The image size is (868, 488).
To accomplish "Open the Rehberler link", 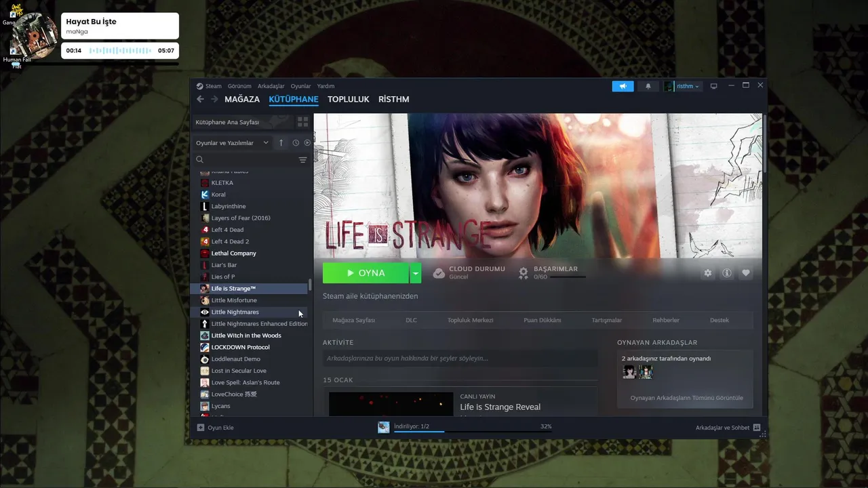I will click(666, 320).
